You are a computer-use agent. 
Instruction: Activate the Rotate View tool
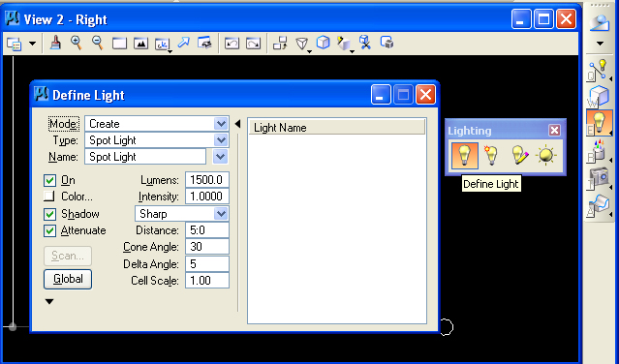(162, 44)
